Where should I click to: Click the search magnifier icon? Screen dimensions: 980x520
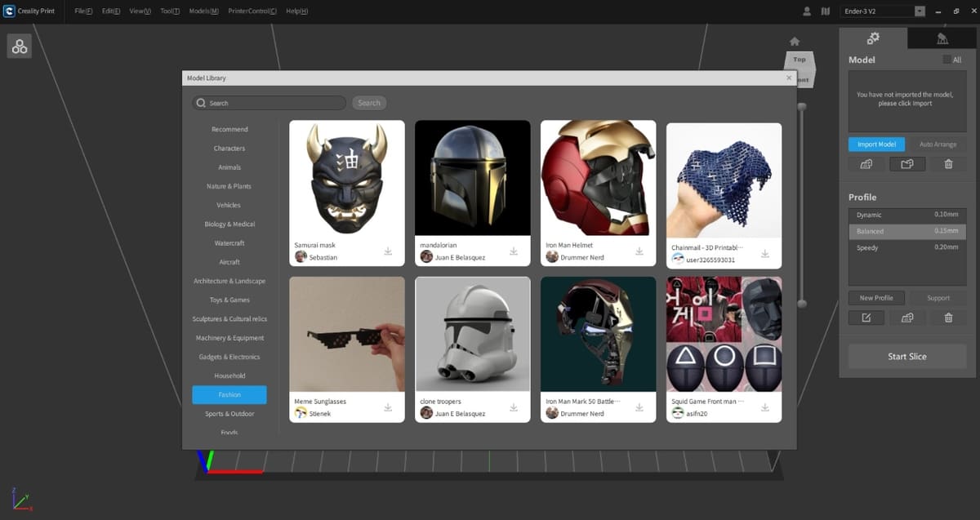201,103
